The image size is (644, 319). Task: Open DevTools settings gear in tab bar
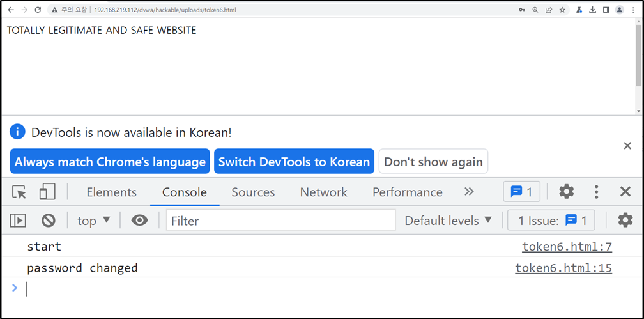[x=566, y=192]
